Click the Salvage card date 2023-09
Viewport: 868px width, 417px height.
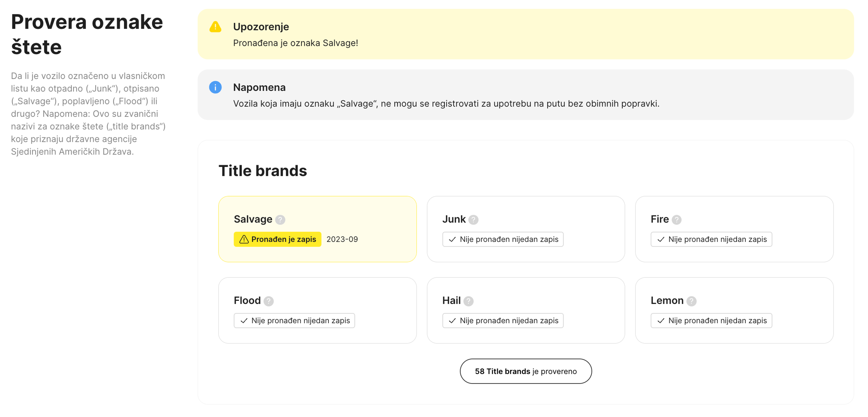pos(342,239)
